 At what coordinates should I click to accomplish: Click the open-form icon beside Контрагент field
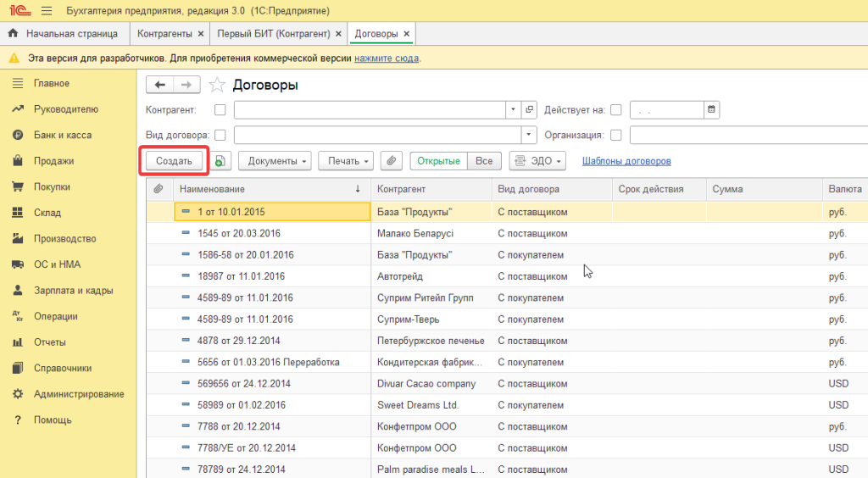point(530,109)
